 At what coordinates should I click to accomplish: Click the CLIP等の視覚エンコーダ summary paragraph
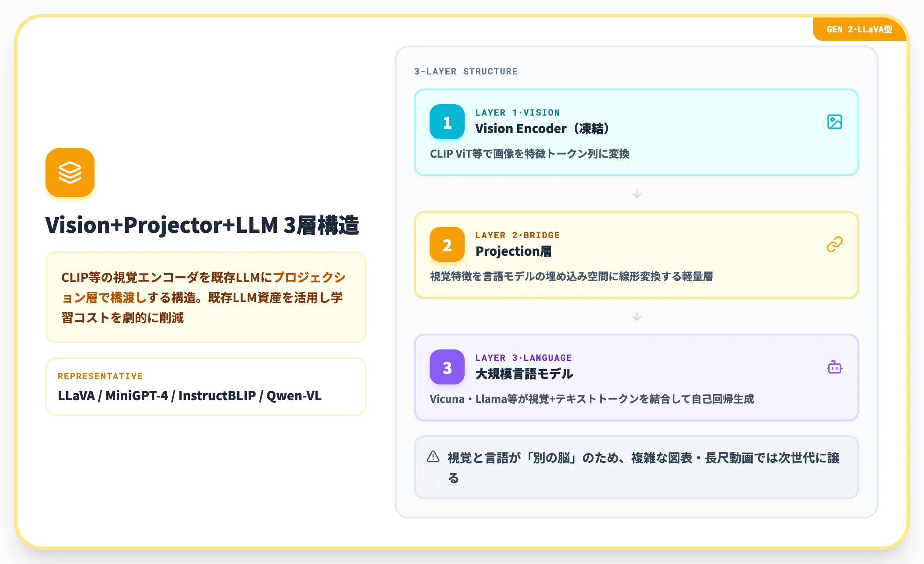coord(204,297)
